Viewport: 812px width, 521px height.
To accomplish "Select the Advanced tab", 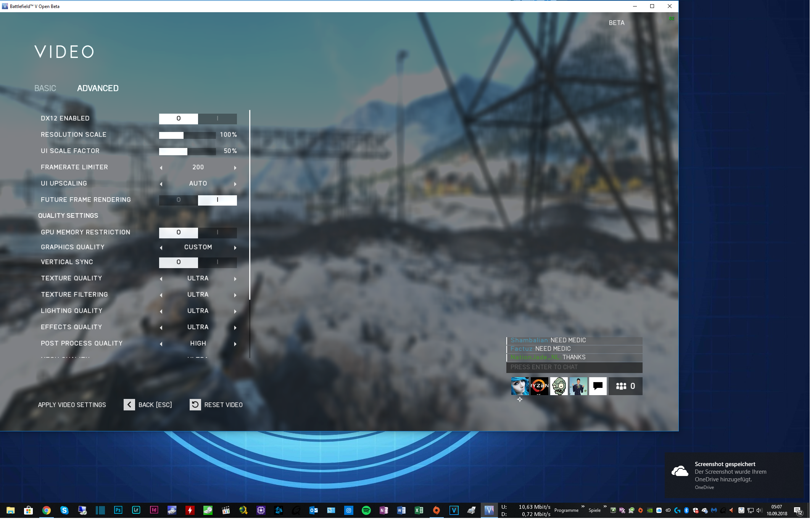I will (x=98, y=88).
